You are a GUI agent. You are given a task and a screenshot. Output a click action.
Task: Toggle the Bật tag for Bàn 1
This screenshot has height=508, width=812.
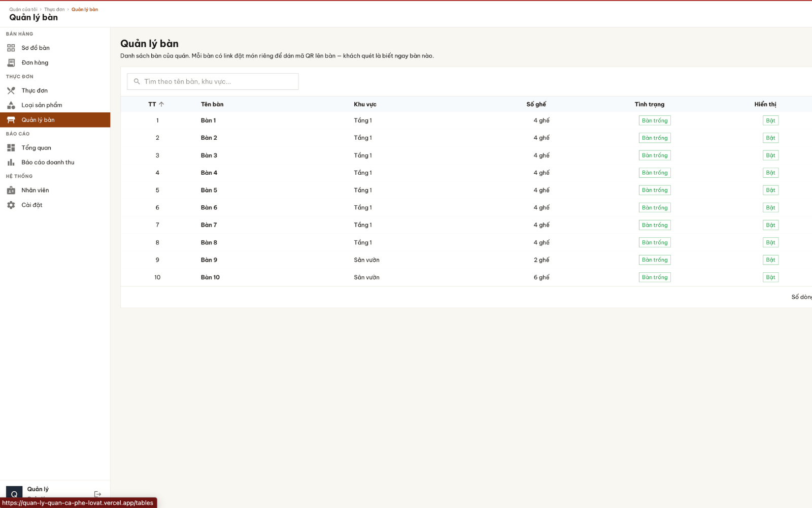point(770,120)
